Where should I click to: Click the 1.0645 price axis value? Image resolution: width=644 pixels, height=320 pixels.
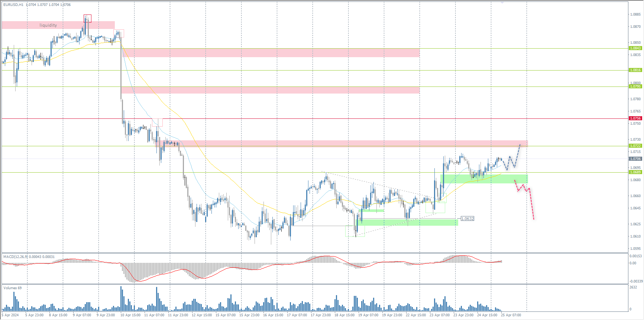[x=635, y=208]
